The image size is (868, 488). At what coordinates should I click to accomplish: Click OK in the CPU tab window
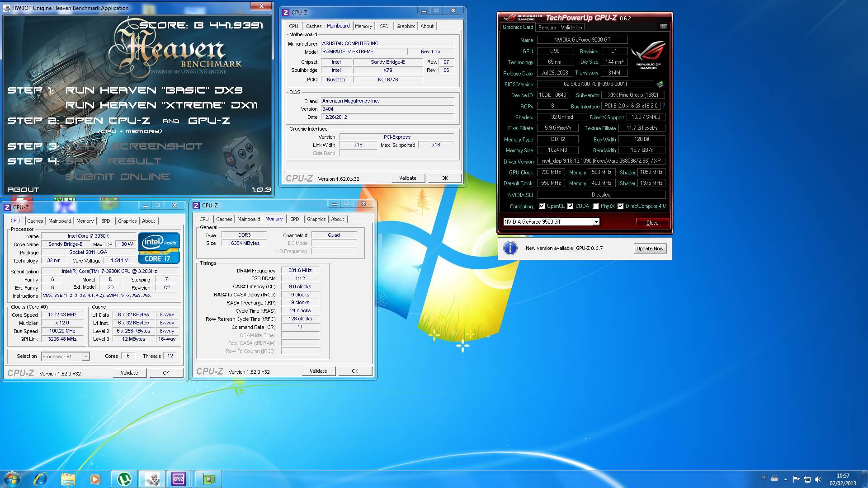(166, 373)
